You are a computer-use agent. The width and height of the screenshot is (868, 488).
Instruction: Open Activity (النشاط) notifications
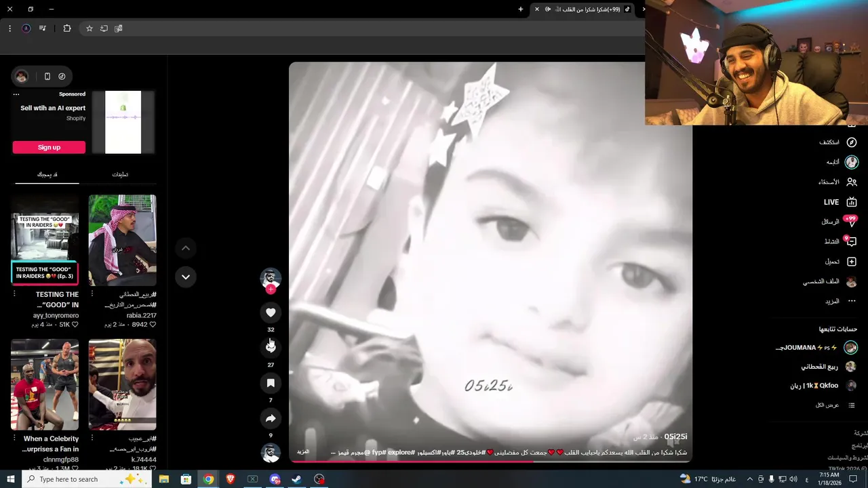click(x=840, y=241)
